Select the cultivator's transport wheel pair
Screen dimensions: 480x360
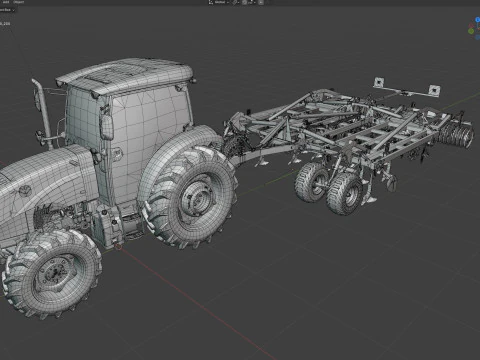click(x=328, y=188)
